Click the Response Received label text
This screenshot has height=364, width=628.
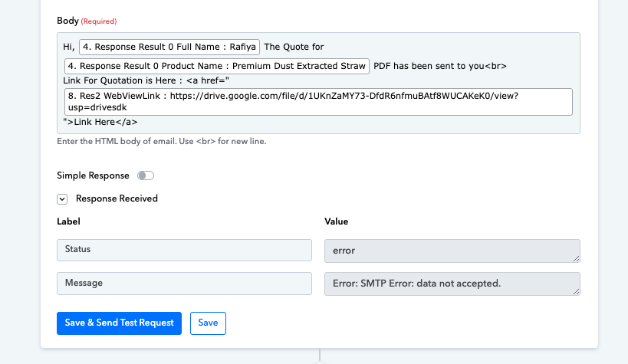pyautogui.click(x=117, y=198)
